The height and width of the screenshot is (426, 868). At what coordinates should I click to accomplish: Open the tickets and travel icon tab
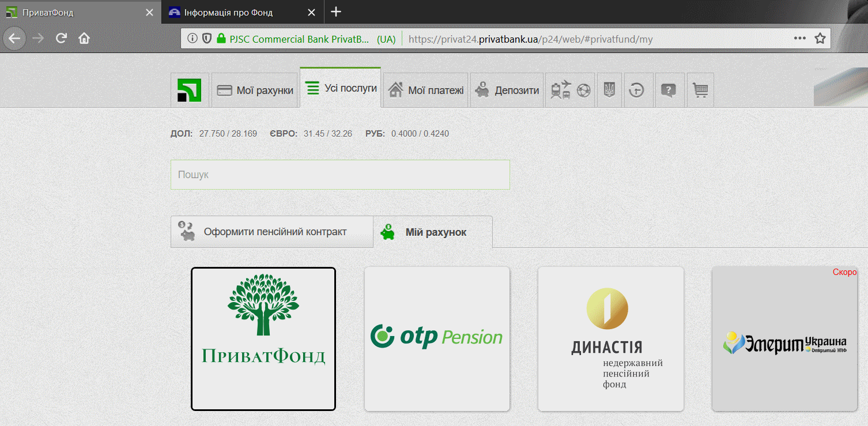click(571, 90)
